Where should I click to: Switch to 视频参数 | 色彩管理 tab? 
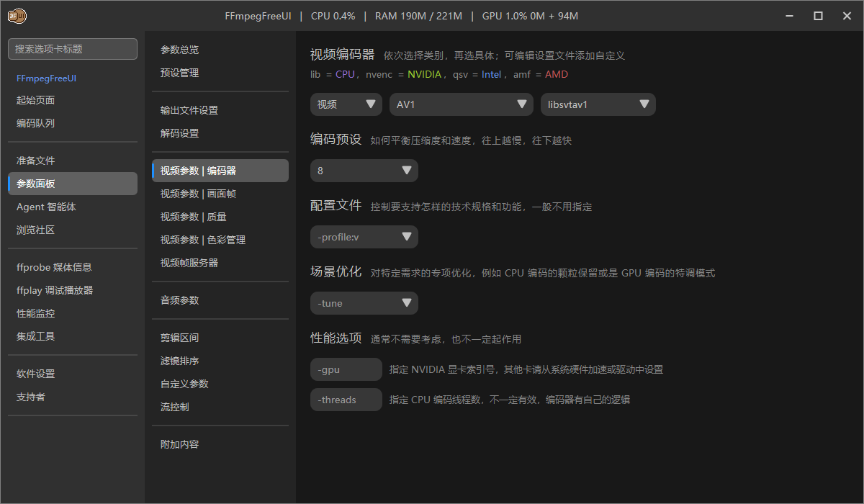(220, 240)
